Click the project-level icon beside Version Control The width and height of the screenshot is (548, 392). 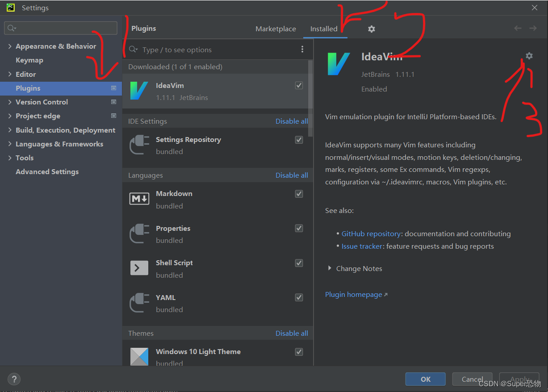(113, 102)
